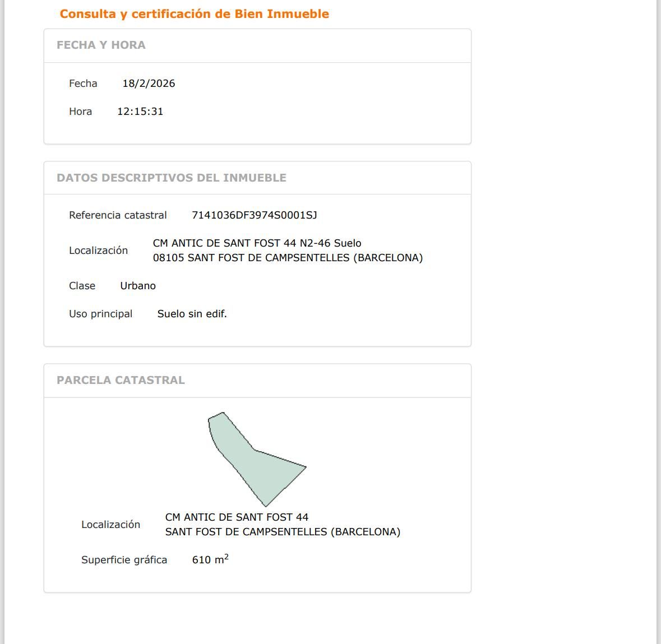Click the address line "CM ANTIC DE SANT FOST 44 N2-46 Suelo"
Viewport: 661px width, 644px height.
pos(257,243)
